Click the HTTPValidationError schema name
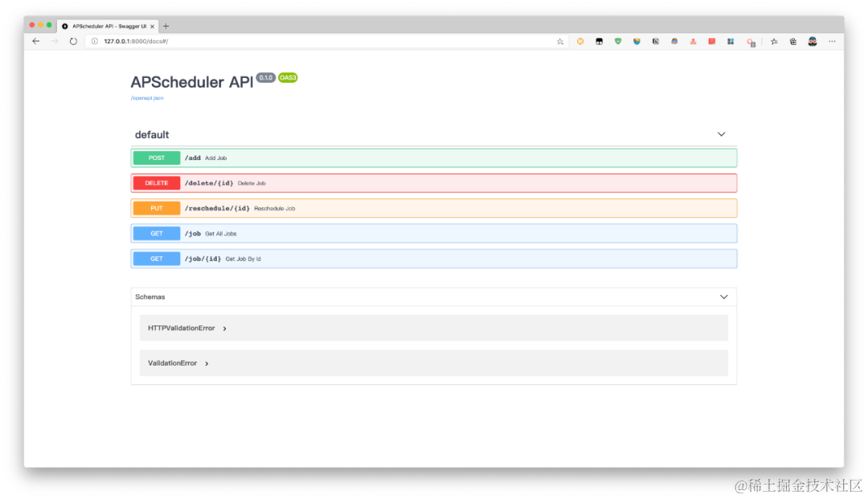This screenshot has height=499, width=868. point(181,328)
